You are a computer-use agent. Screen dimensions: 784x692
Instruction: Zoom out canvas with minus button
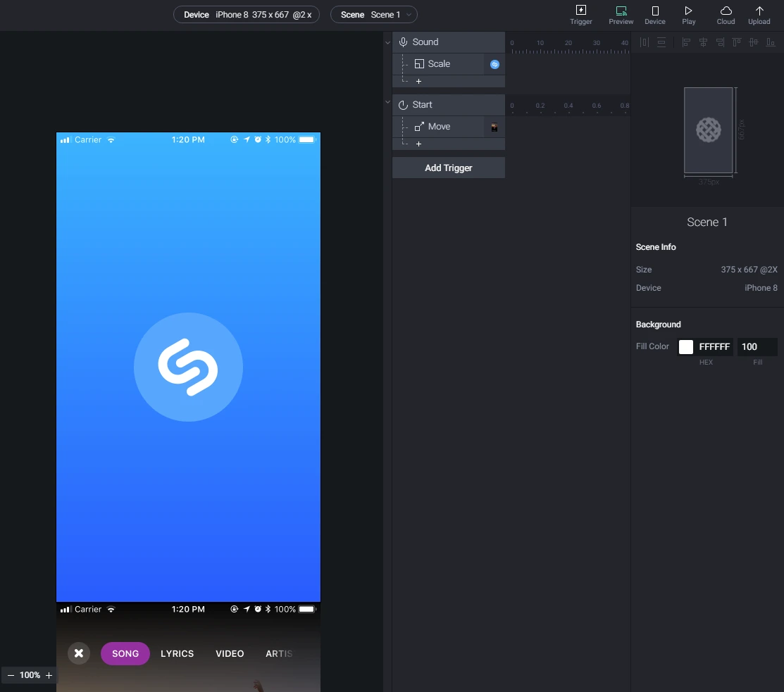tap(11, 675)
